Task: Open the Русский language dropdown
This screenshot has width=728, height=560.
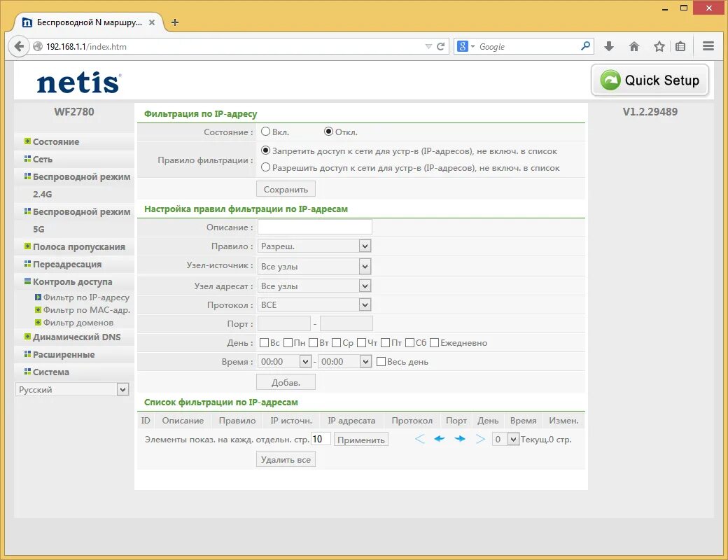Action: 72,390
